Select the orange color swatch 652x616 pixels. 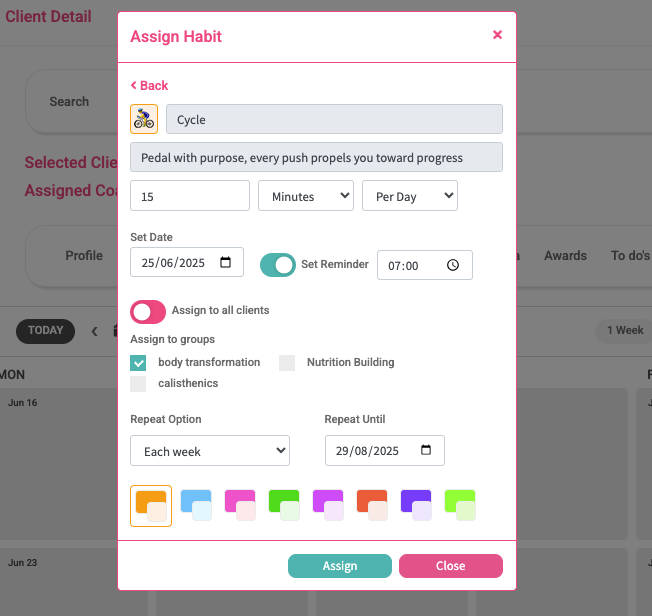click(151, 506)
